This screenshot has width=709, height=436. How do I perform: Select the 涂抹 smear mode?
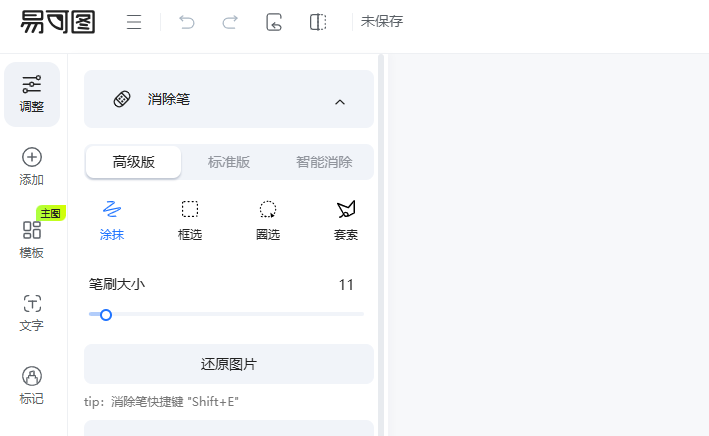(112, 221)
